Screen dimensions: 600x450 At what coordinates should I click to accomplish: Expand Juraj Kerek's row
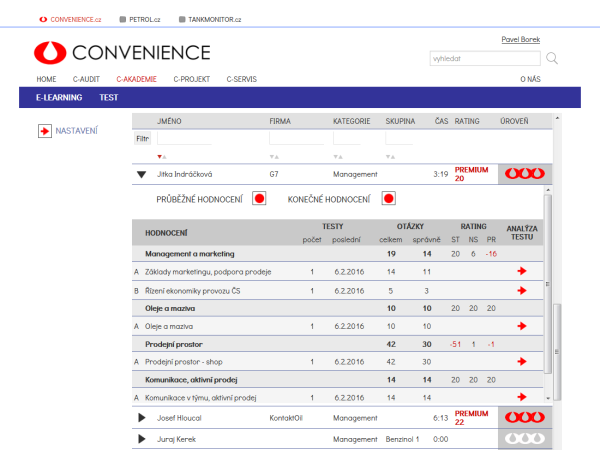point(142,439)
